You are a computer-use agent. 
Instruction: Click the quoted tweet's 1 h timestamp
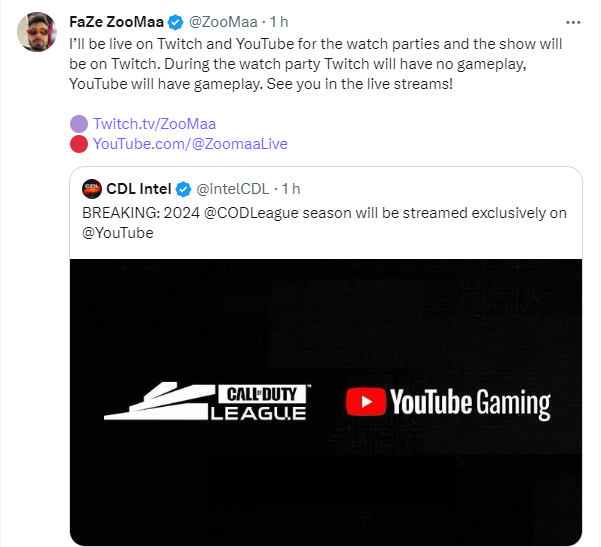pyautogui.click(x=291, y=188)
